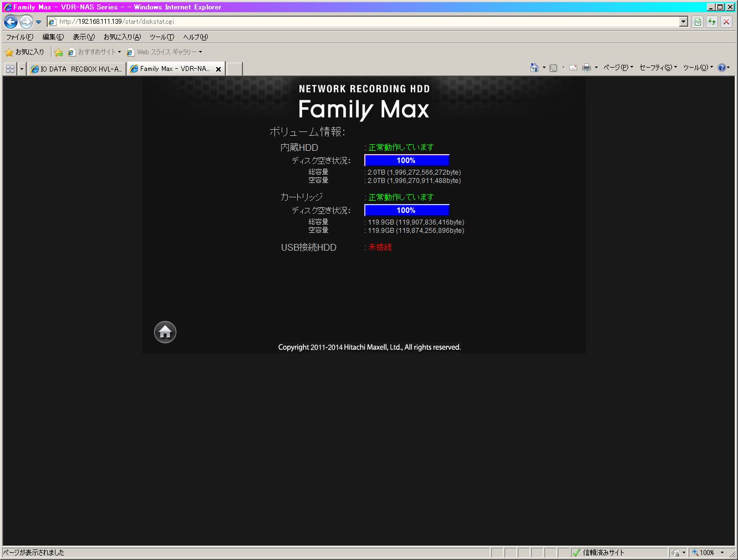Click the Print icon
This screenshot has height=560, width=738.
[587, 68]
